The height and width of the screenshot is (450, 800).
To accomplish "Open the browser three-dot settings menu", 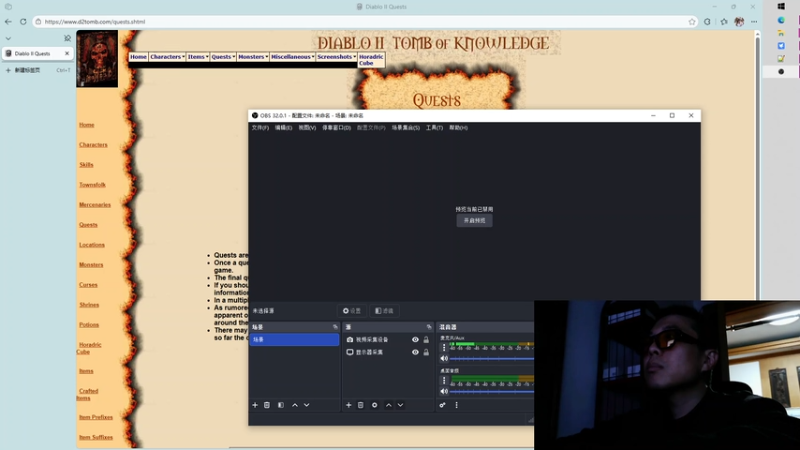I will (x=754, y=21).
